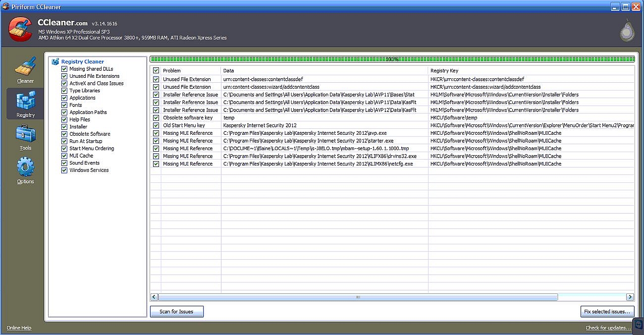The height and width of the screenshot is (335, 644).
Task: Click Fix selected issues button
Action: pos(607,311)
